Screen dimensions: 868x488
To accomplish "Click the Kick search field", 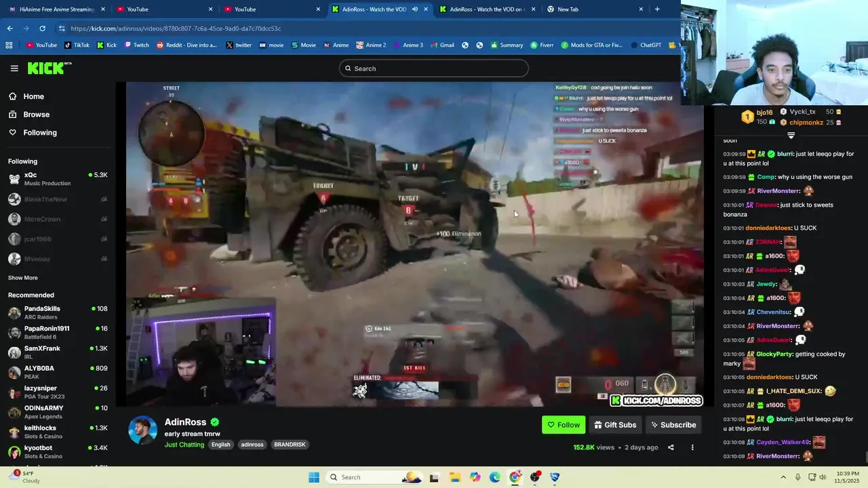I will (x=434, y=68).
